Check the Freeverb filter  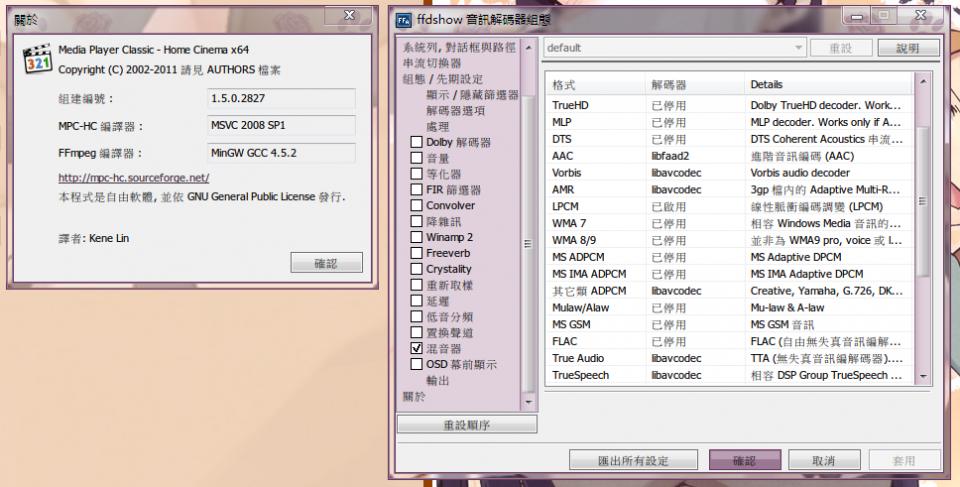[416, 253]
